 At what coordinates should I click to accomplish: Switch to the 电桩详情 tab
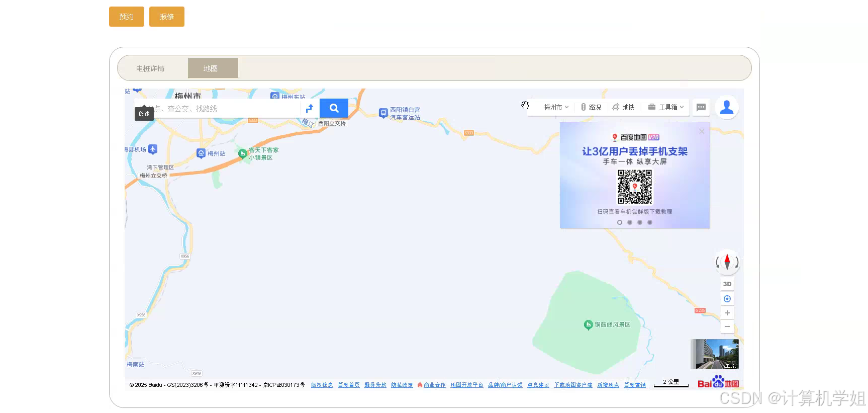tap(150, 68)
